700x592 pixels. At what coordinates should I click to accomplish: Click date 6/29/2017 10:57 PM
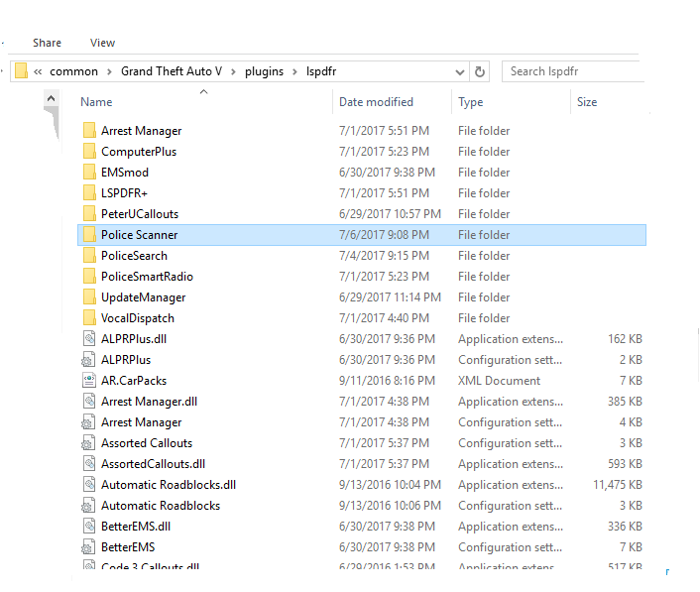click(x=390, y=214)
